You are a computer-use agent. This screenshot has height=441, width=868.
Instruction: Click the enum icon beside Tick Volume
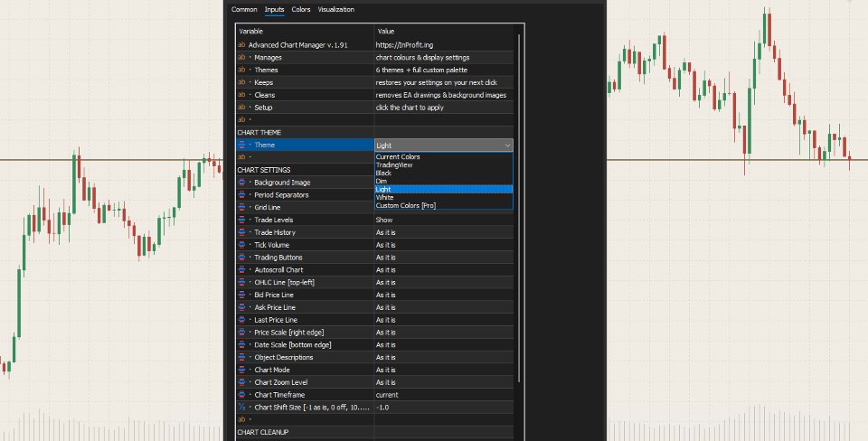(241, 245)
